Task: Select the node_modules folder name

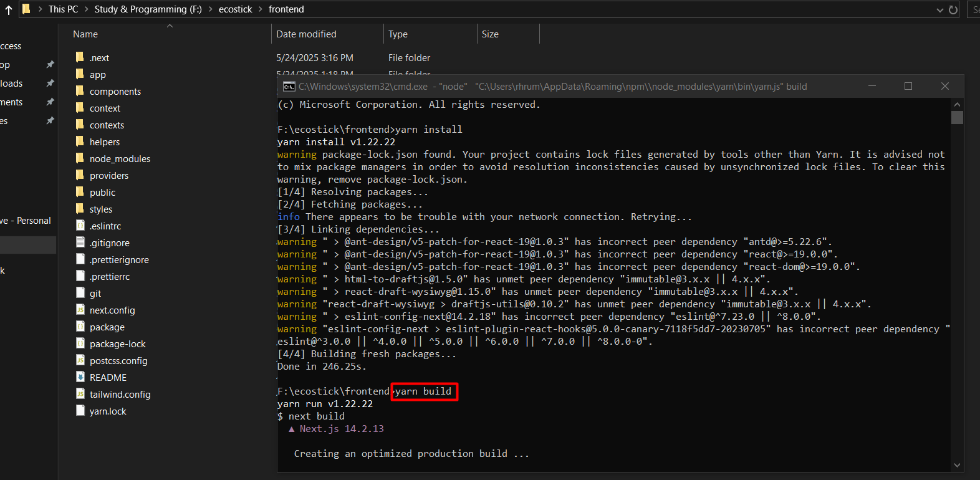Action: coord(120,159)
